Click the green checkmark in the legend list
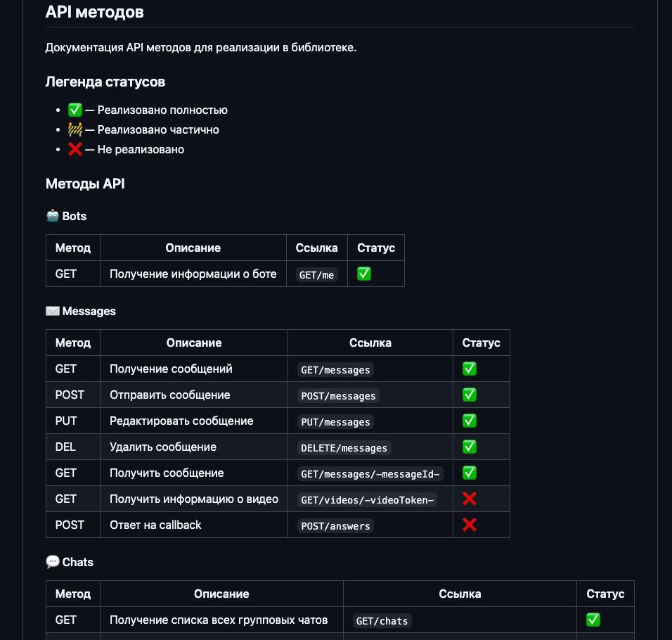The height and width of the screenshot is (640, 672). [75, 110]
